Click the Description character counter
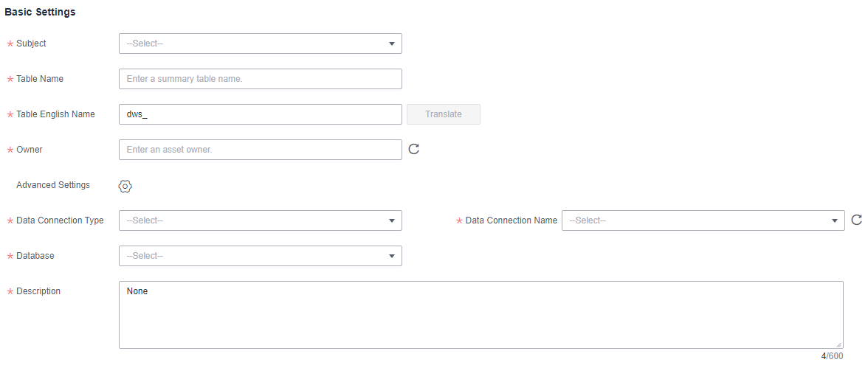The height and width of the screenshot is (365, 868). pos(832,356)
